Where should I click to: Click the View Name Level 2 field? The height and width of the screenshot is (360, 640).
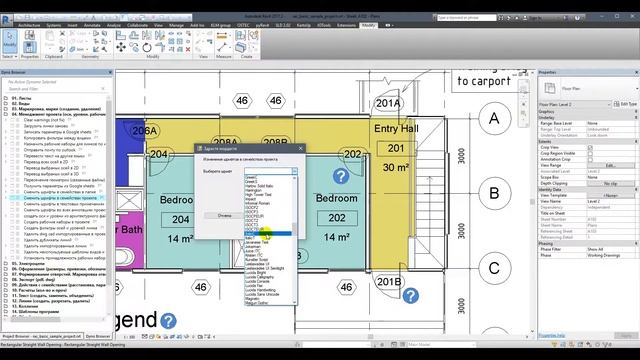click(611, 201)
